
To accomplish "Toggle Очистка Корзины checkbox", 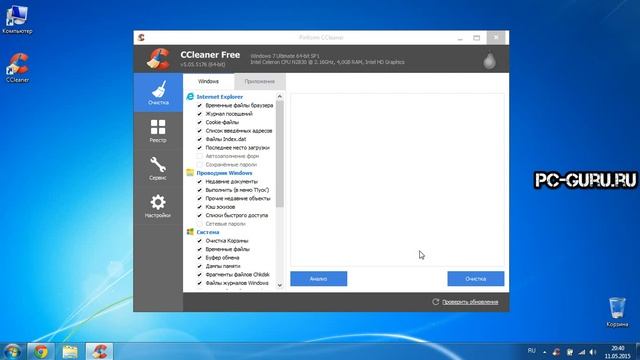I will pos(200,240).
